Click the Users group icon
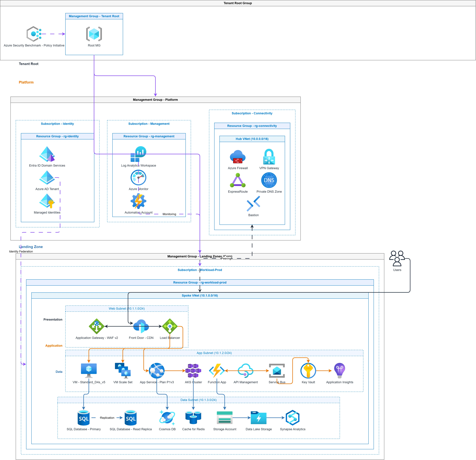 pyautogui.click(x=397, y=259)
